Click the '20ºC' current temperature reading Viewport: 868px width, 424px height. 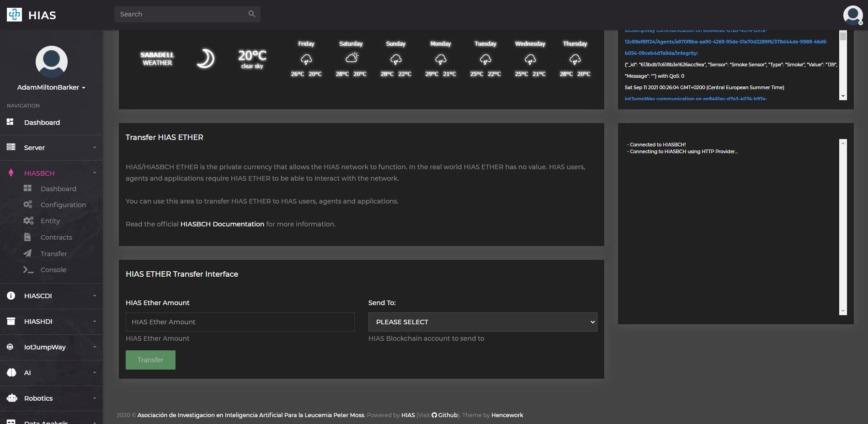point(252,55)
